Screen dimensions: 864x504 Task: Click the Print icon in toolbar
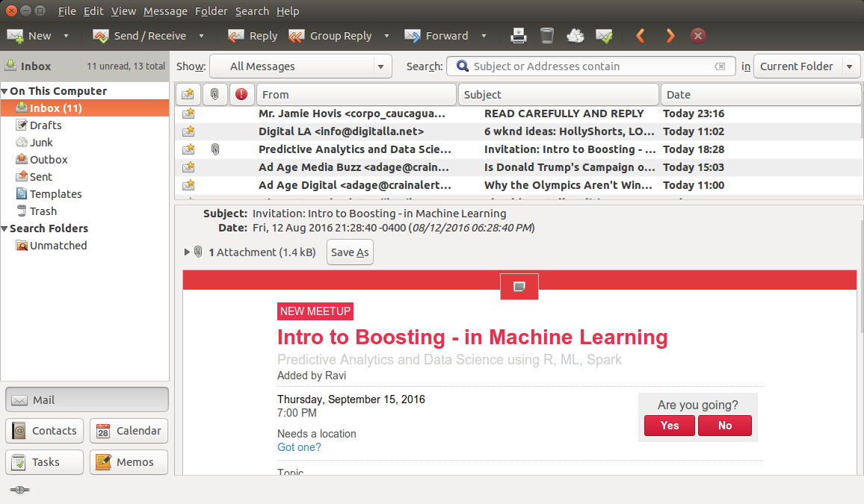519,36
